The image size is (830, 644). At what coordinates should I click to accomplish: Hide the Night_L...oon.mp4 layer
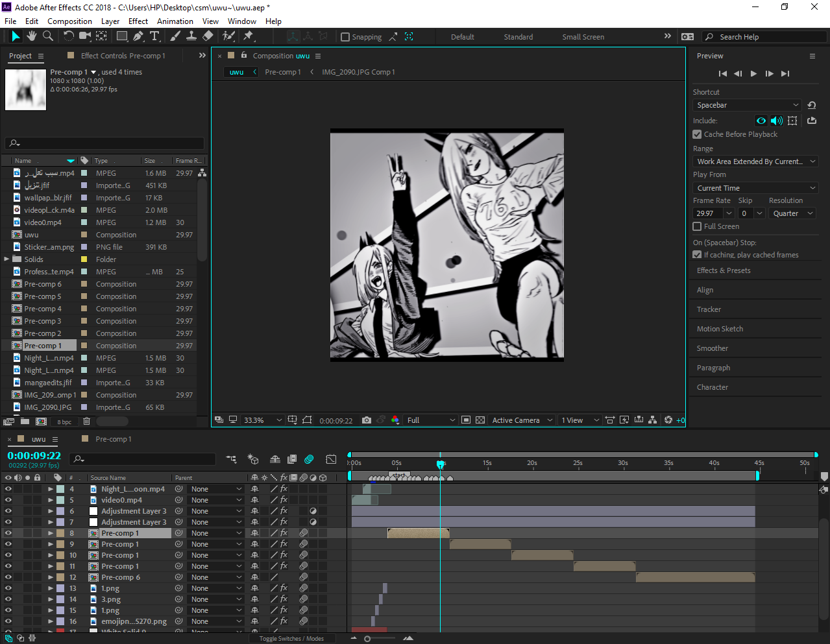8,489
